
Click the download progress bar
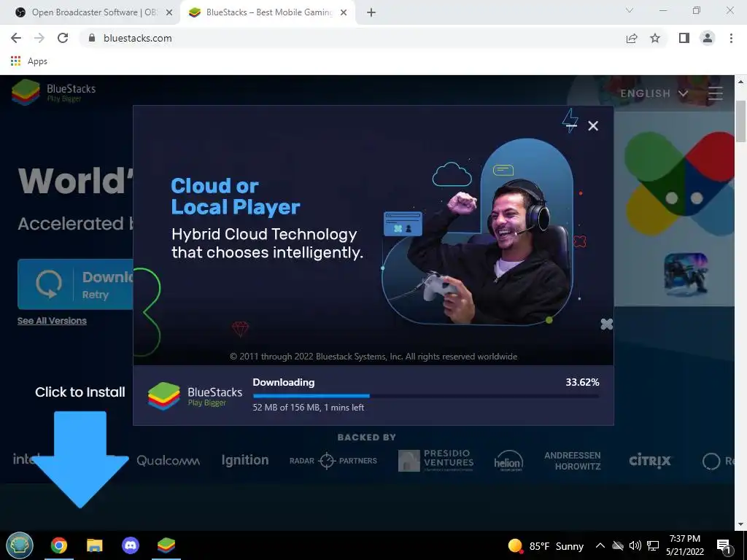tap(426, 396)
